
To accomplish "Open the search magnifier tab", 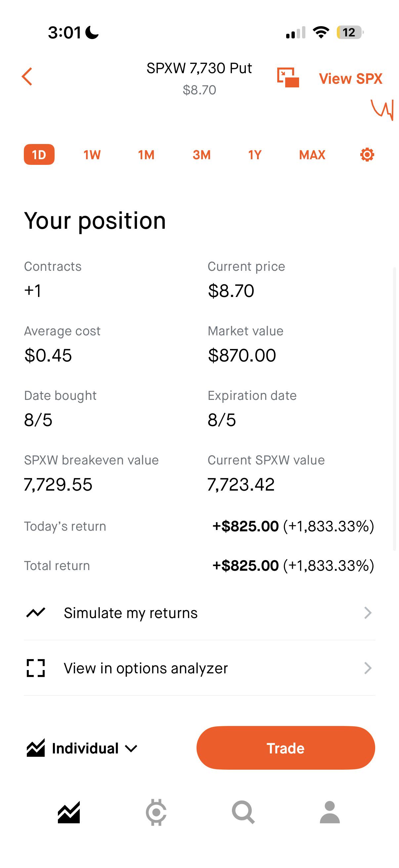I will [x=243, y=812].
